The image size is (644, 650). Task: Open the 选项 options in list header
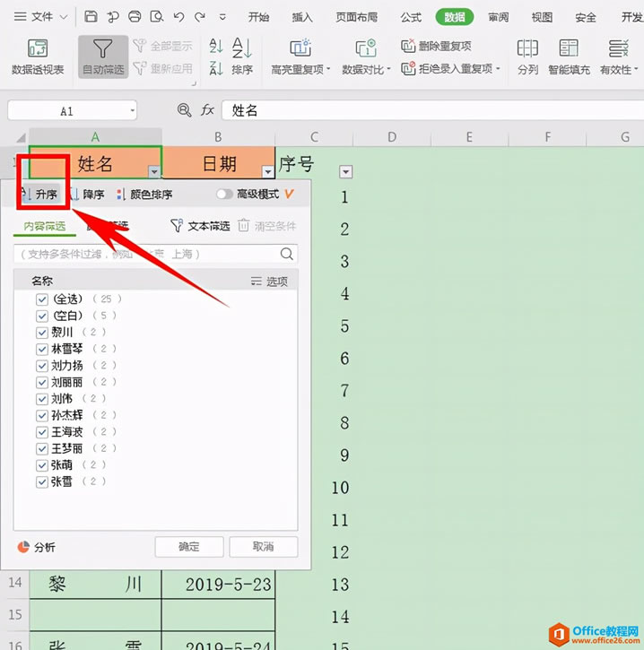(269, 282)
